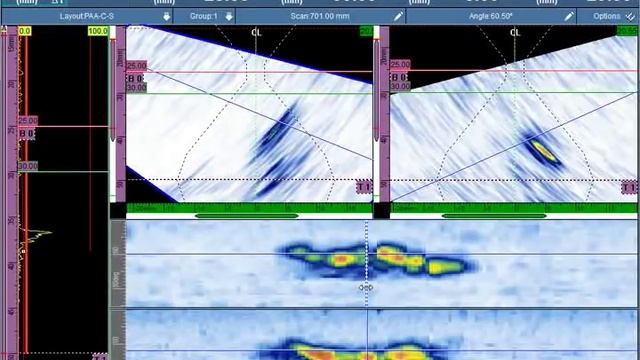Click the A-scan echo peak signal
Viewport: 640px width, 360px height.
[39, 234]
